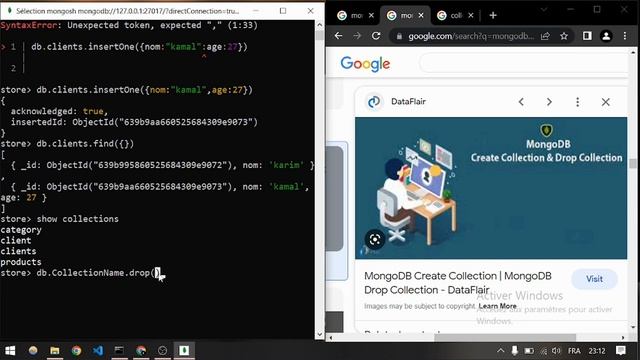Focus the Chrome address bar URL
Screen dimensions: 640x360
tap(471, 36)
